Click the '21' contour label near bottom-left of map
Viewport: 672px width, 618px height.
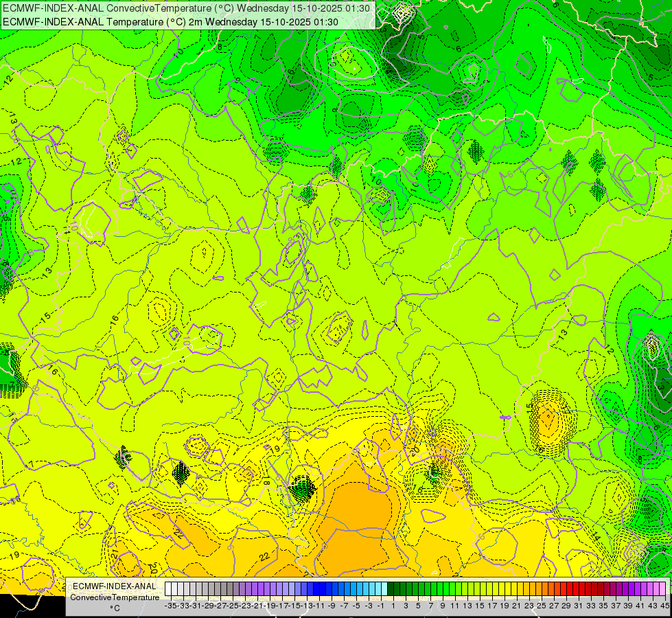pos(115,553)
